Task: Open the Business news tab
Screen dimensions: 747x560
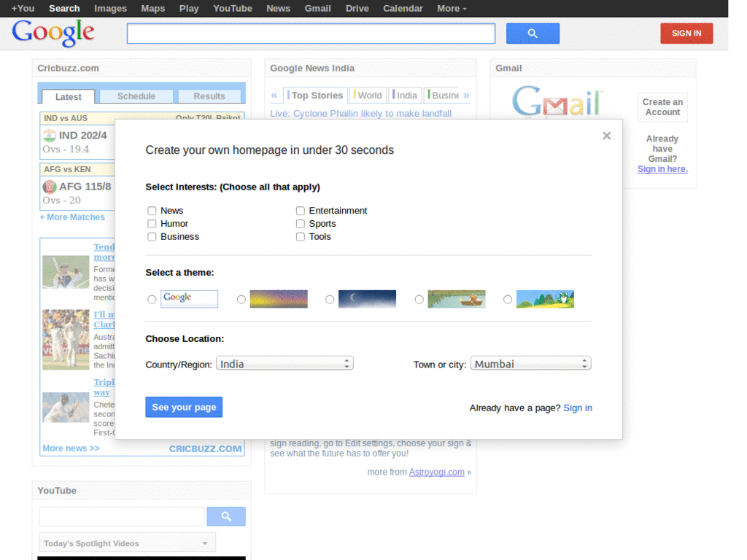Action: click(443, 96)
